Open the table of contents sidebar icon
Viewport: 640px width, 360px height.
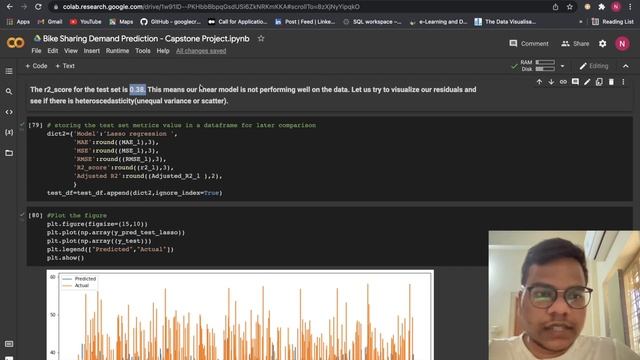point(9,71)
